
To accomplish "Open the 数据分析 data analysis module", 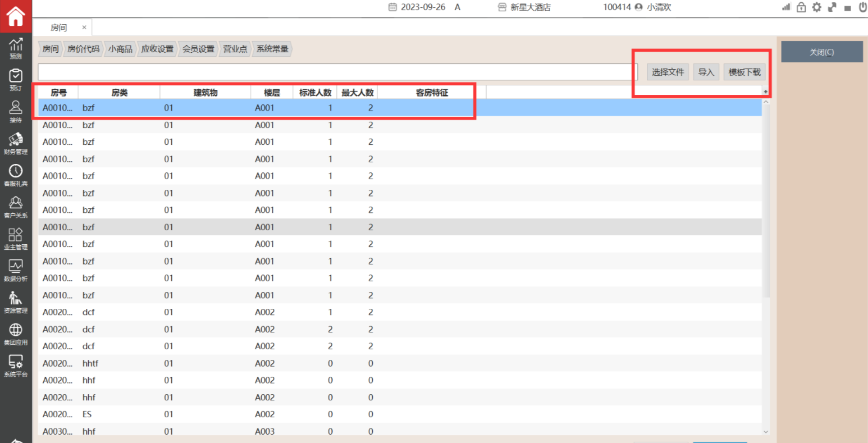I will click(16, 270).
